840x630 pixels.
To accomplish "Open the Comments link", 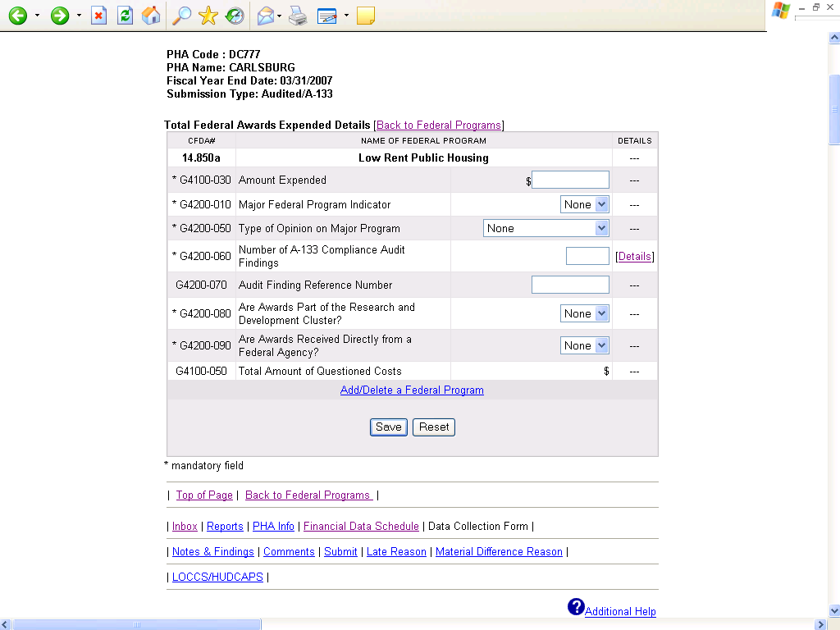I will (x=289, y=551).
